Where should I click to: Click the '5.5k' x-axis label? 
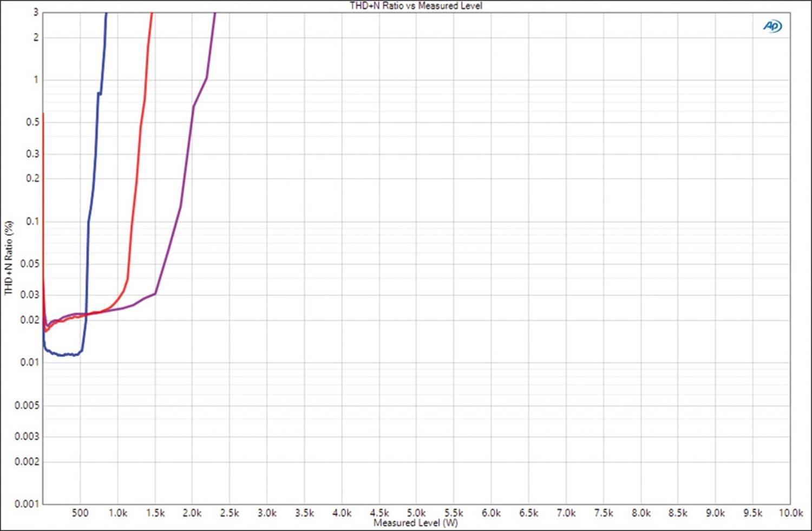tap(454, 513)
